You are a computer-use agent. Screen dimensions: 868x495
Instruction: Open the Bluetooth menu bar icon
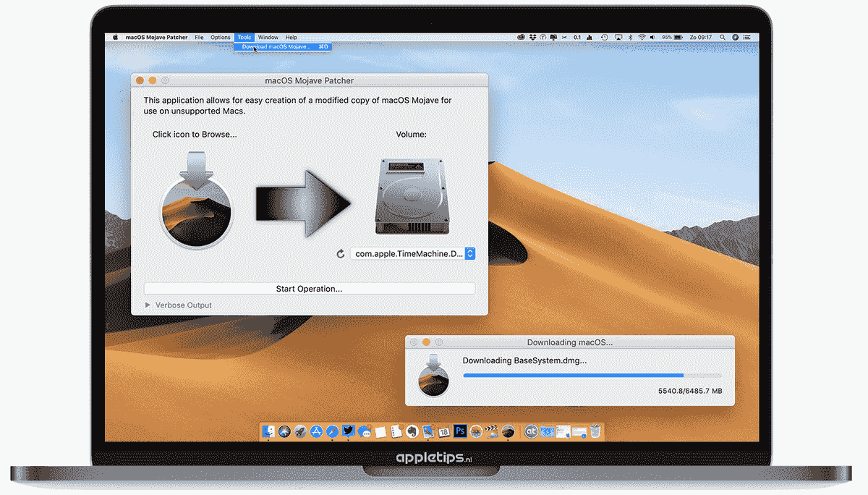pyautogui.click(x=630, y=37)
